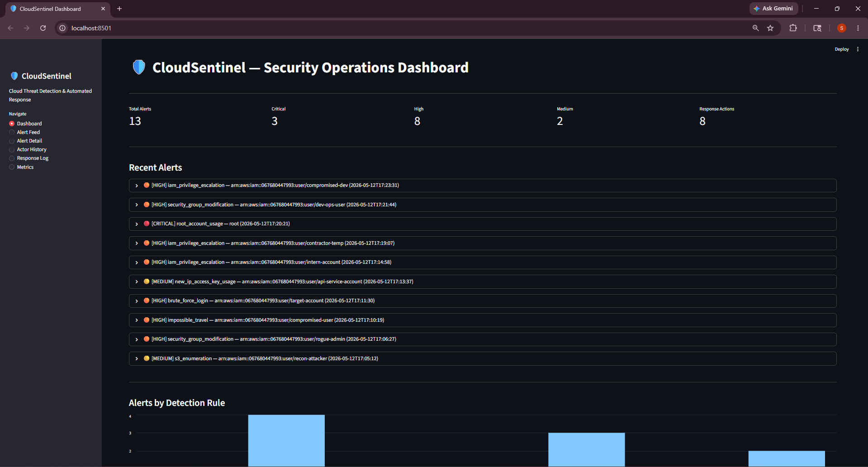Expand the CRITICAL root_account_usage alert
The width and height of the screenshot is (868, 467).
[x=483, y=224]
